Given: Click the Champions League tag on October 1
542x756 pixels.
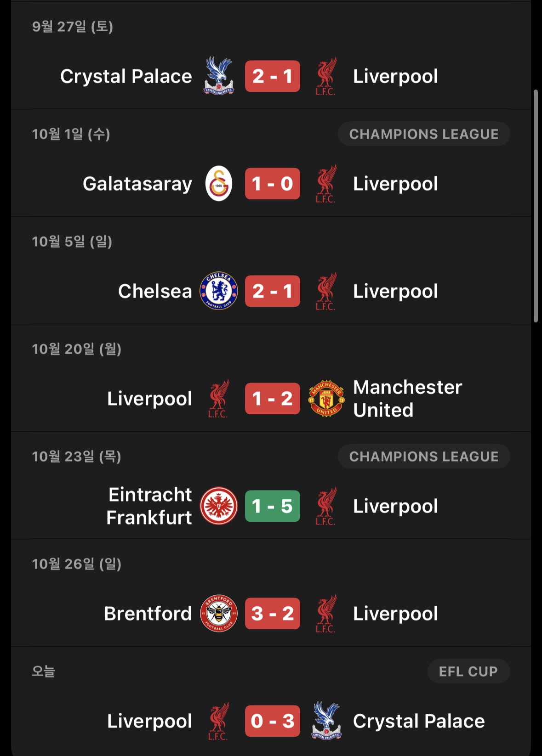Looking at the screenshot, I should (423, 134).
